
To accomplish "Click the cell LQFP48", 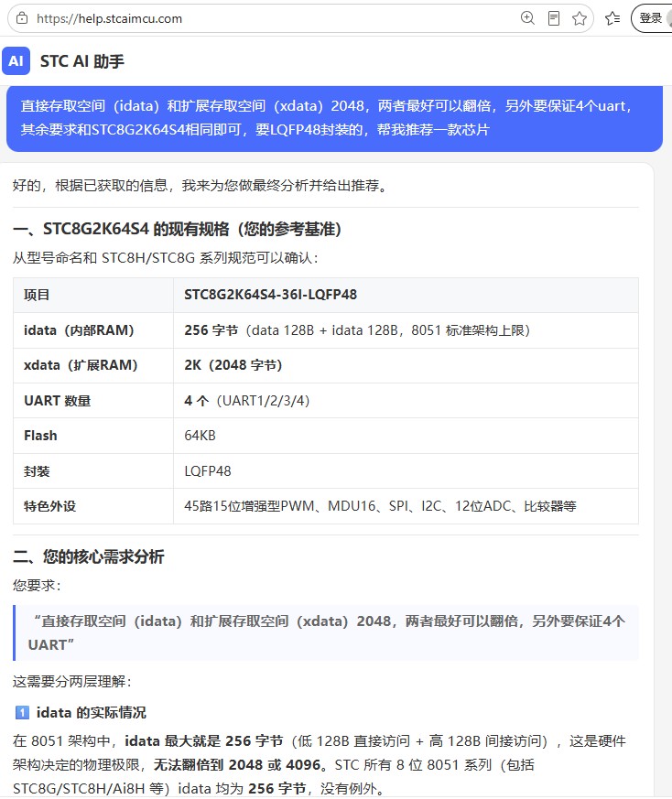I will (406, 470).
